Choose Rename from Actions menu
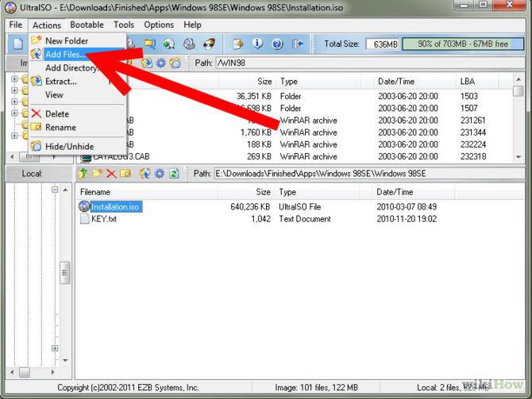The height and width of the screenshot is (399, 532). [78, 128]
